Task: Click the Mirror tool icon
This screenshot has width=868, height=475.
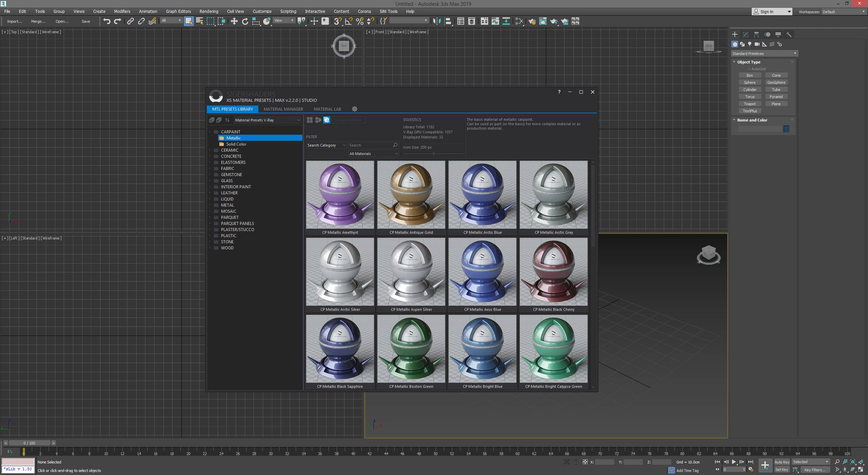Action: [437, 21]
